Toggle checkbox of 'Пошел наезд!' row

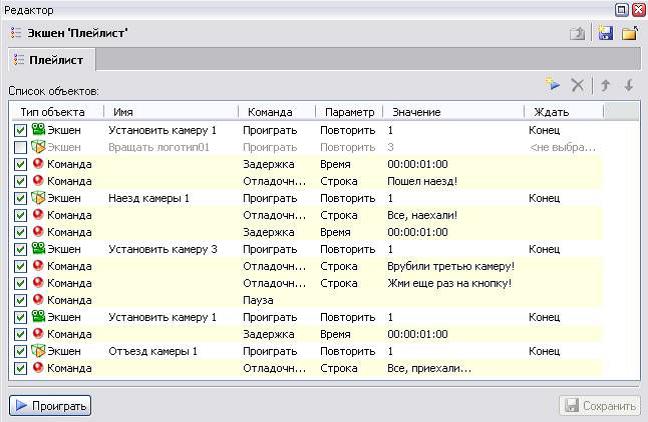(20, 181)
